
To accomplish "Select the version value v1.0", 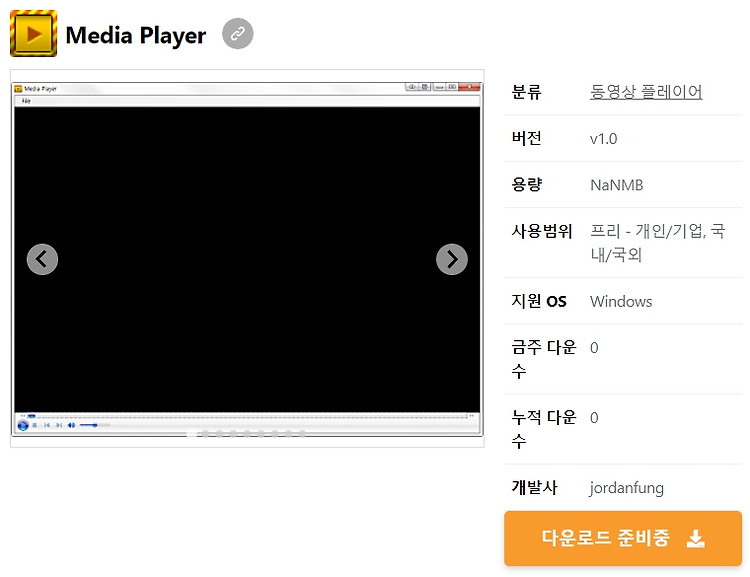I will [604, 139].
